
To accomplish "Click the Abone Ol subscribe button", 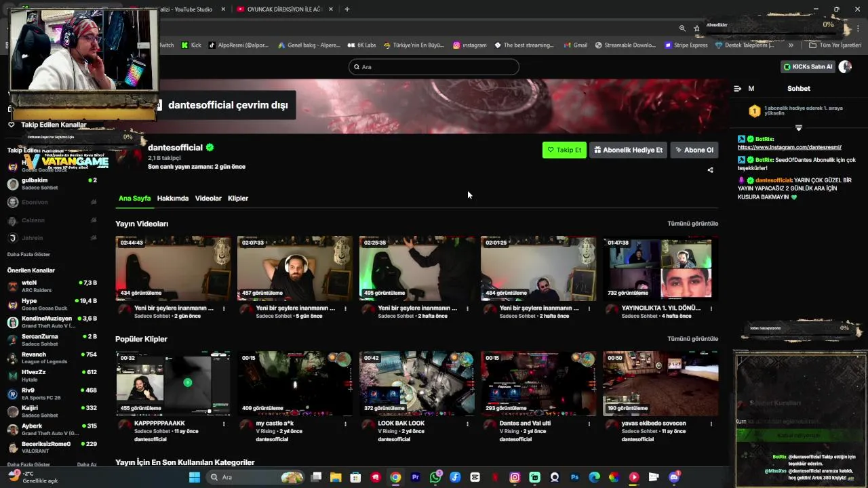I will coord(694,150).
